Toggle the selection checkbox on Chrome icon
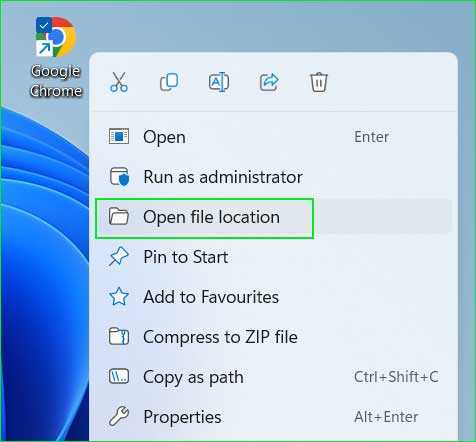 click(x=44, y=25)
